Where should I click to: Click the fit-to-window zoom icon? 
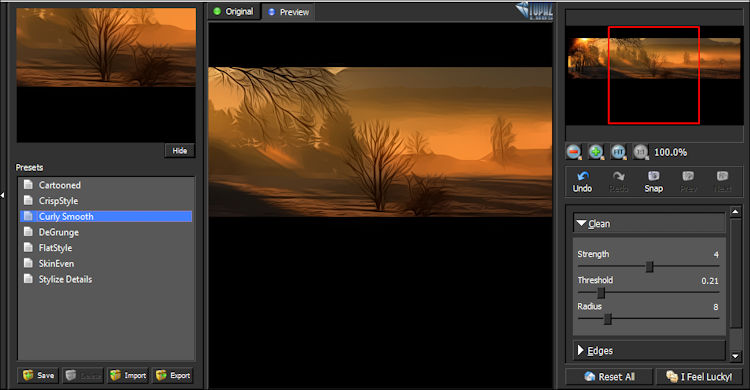[618, 152]
